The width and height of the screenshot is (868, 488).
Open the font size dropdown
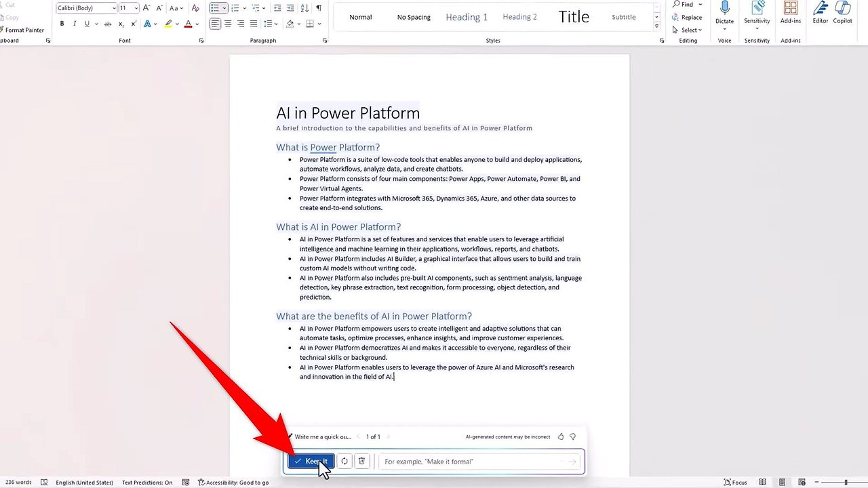coord(136,8)
